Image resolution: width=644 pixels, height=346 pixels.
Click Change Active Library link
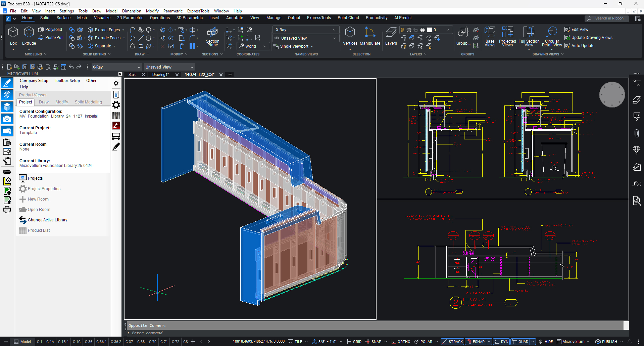coord(47,220)
